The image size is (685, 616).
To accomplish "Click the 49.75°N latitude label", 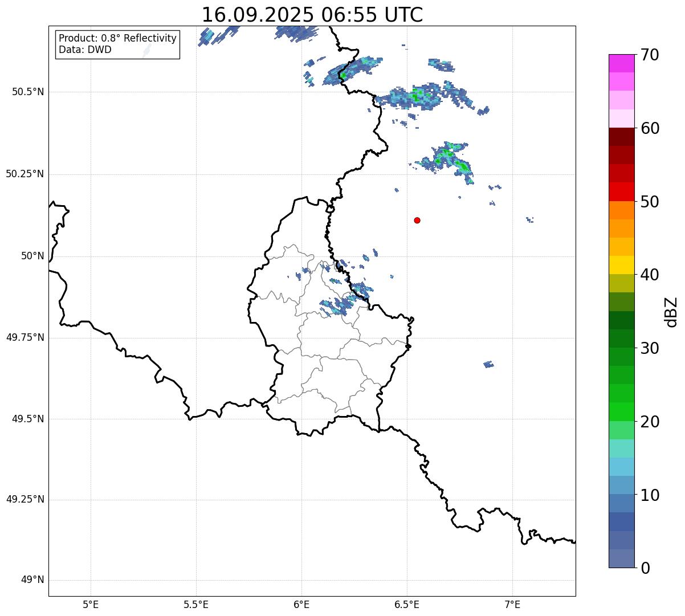I will pos(25,337).
